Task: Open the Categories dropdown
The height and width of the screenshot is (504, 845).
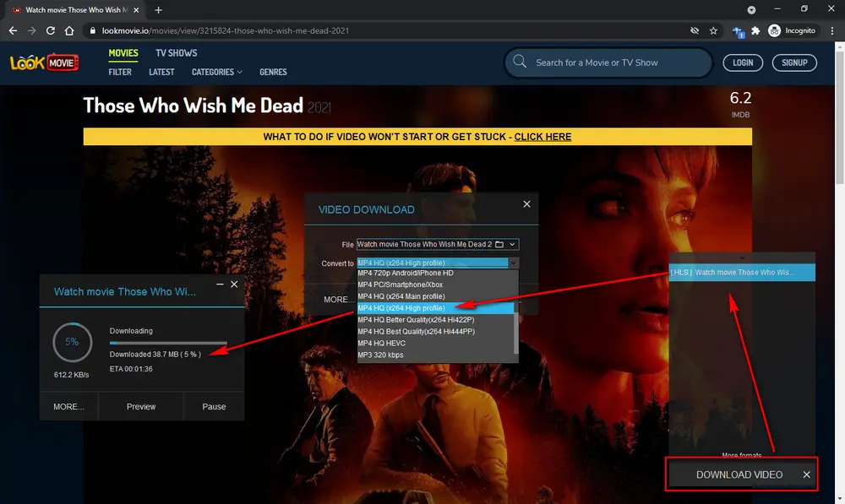Action: [216, 72]
